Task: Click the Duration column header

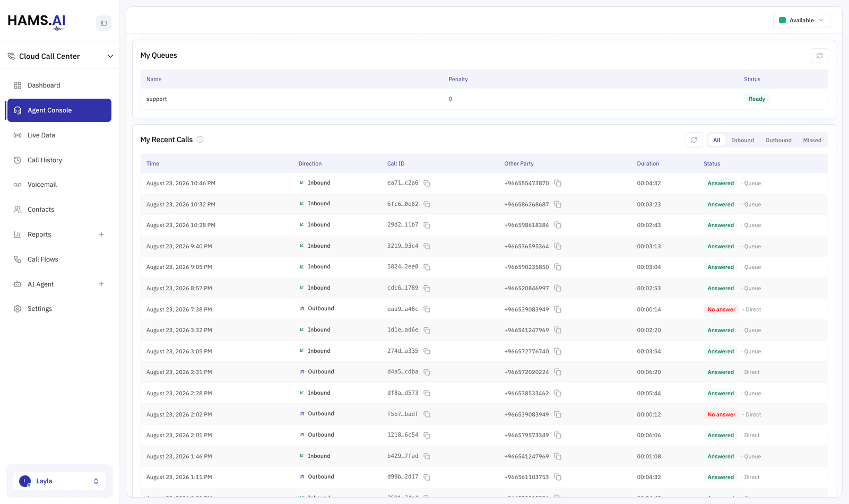Action: (x=648, y=163)
